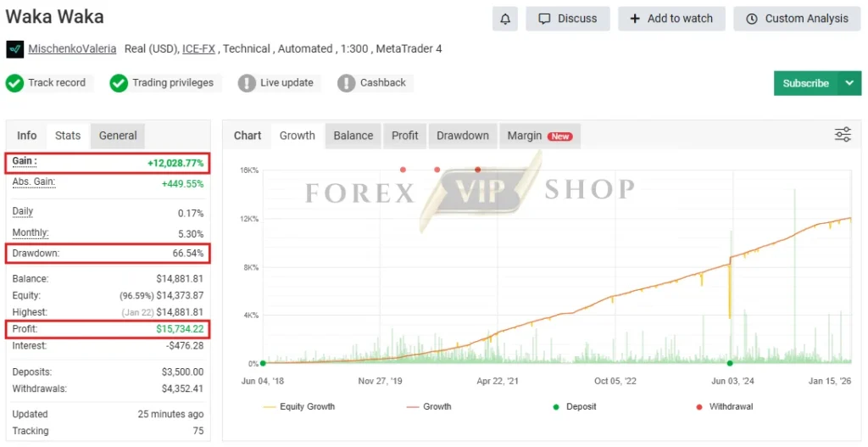Click the Tracking value 75
The width and height of the screenshot is (868, 447).
(x=198, y=431)
